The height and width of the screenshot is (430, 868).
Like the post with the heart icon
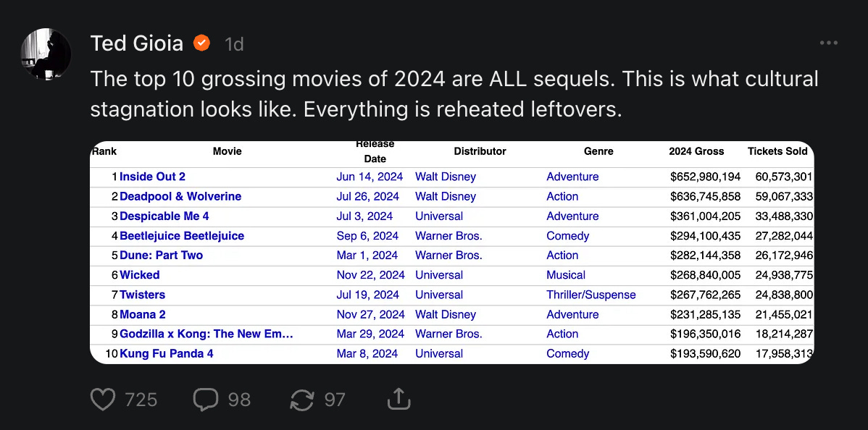tap(103, 400)
